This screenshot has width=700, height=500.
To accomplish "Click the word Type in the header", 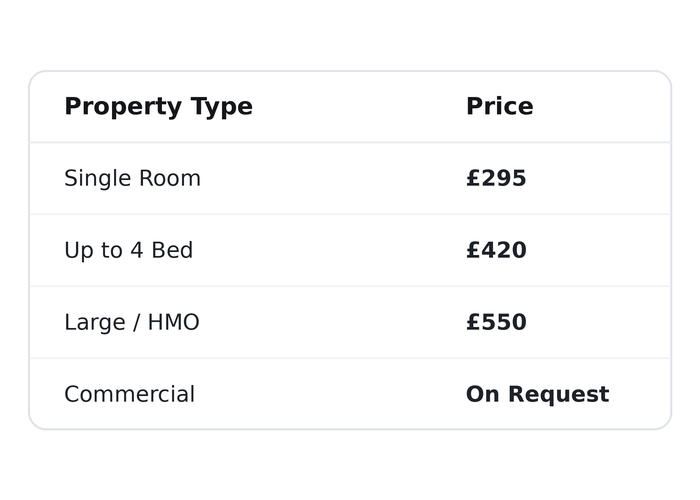I will [222, 108].
